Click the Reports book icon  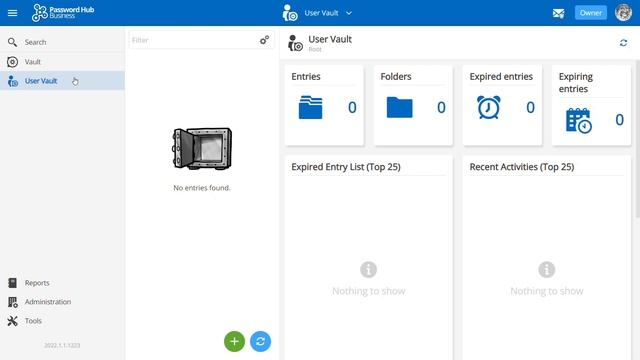click(x=13, y=282)
